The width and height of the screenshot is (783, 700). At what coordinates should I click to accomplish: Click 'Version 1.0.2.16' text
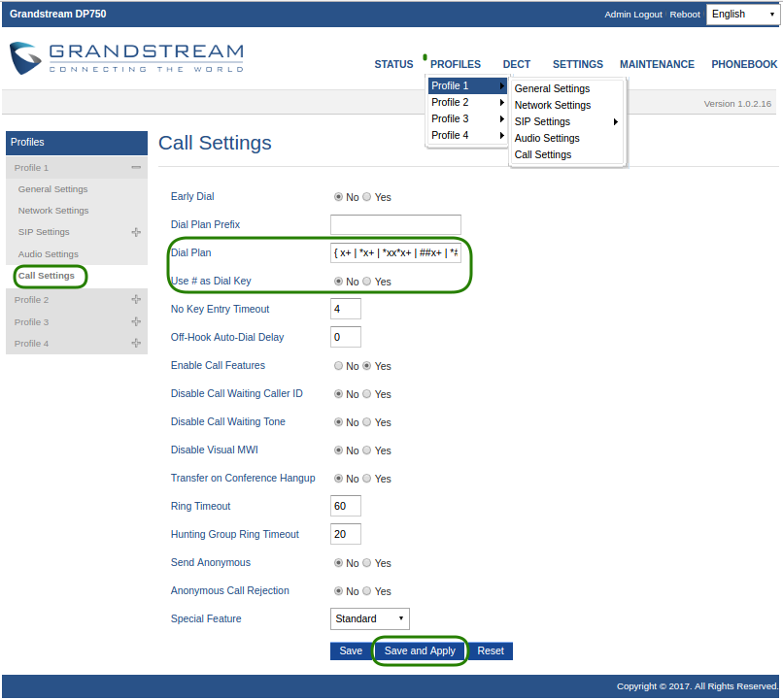[737, 104]
